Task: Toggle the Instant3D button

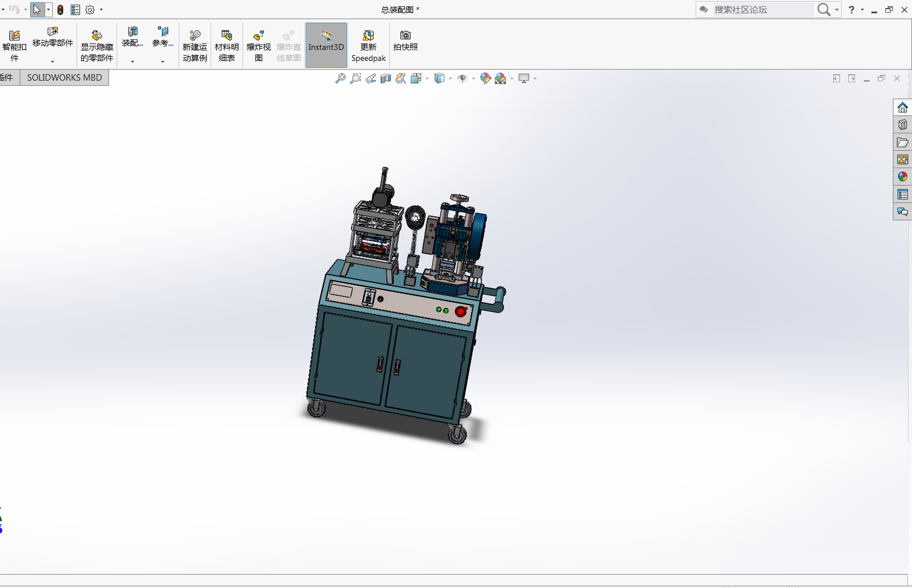Action: [326, 45]
